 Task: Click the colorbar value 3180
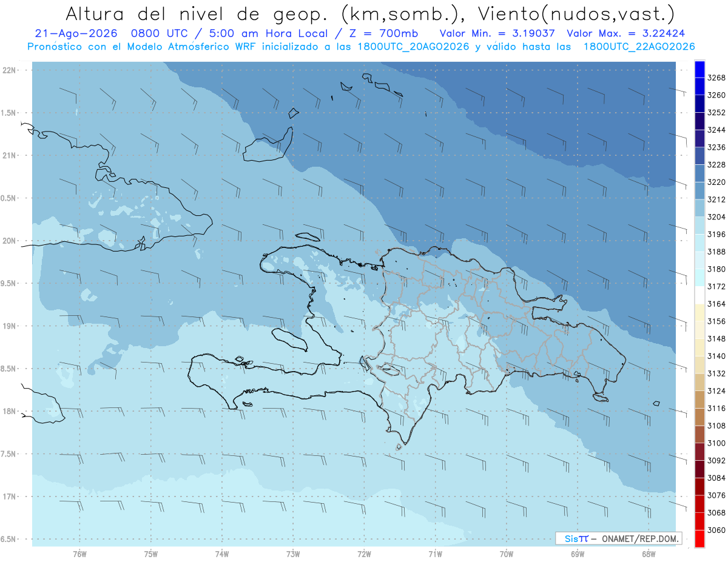pos(716,269)
